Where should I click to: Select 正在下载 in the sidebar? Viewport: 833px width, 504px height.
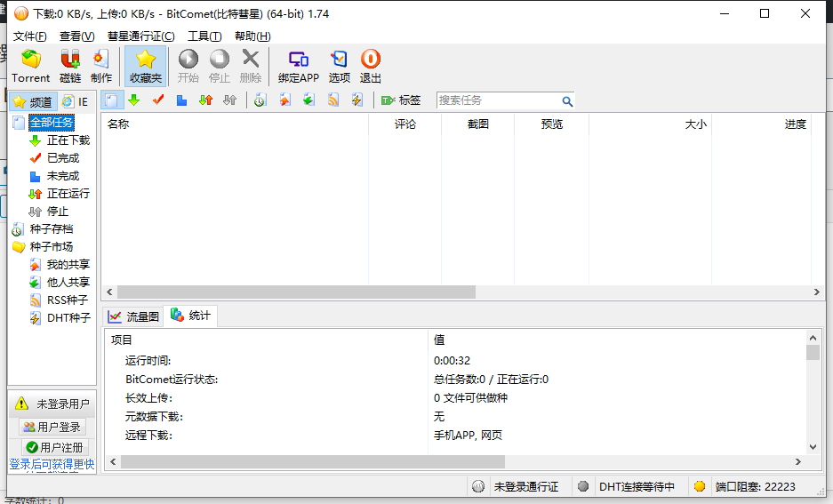68,140
